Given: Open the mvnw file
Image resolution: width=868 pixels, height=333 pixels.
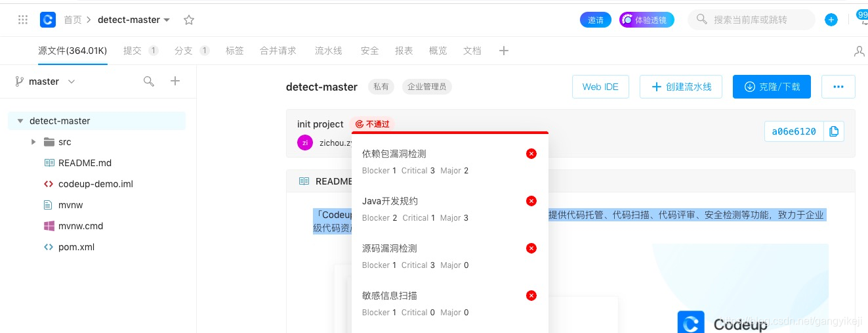Looking at the screenshot, I should click(x=71, y=205).
